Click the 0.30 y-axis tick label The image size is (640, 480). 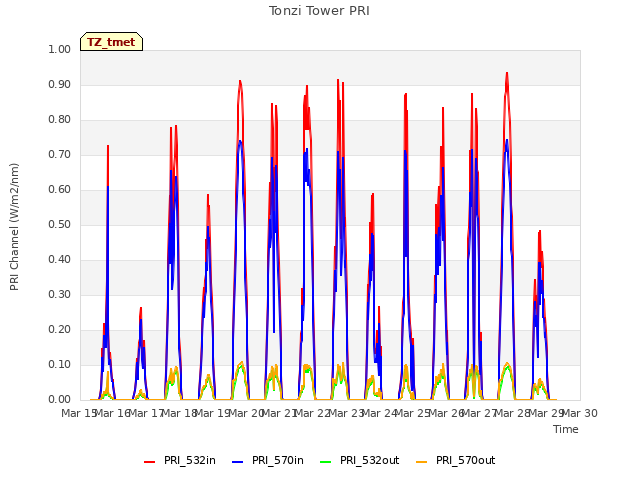pos(60,295)
